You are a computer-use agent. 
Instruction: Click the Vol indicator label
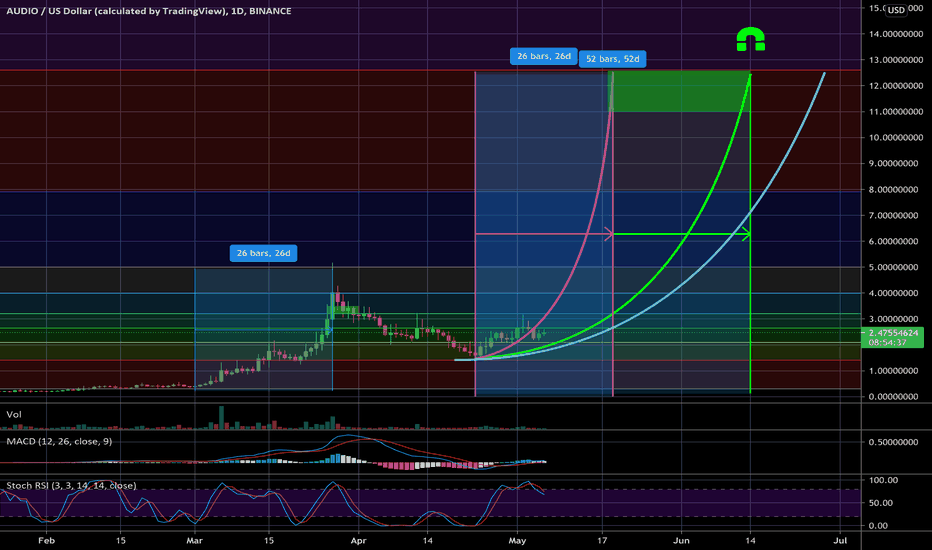(14, 414)
